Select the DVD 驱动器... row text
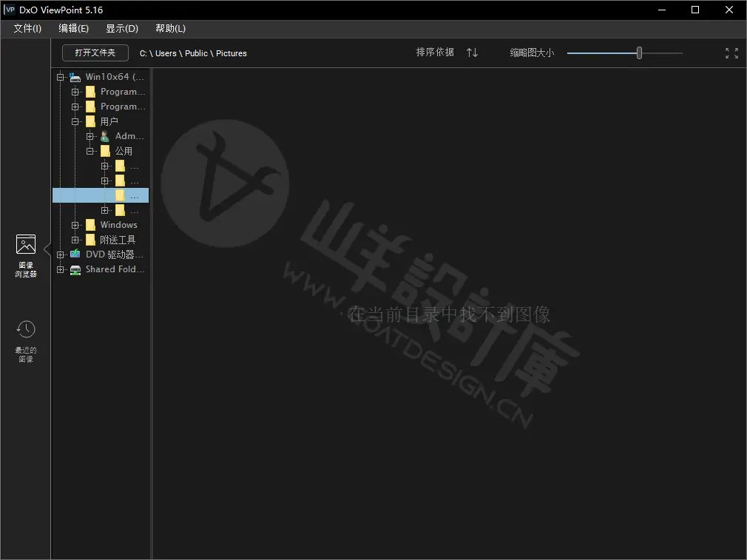The width and height of the screenshot is (747, 560). point(115,254)
